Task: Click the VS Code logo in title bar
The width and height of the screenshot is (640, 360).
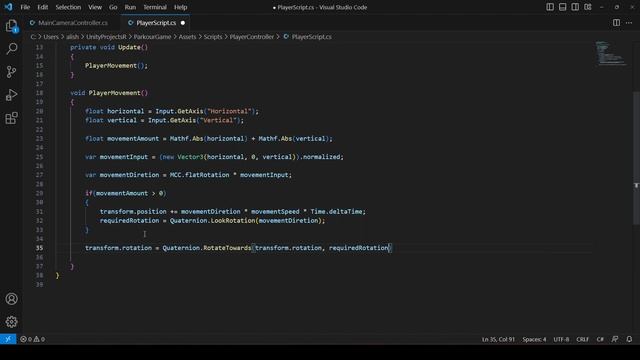Action: [9, 7]
